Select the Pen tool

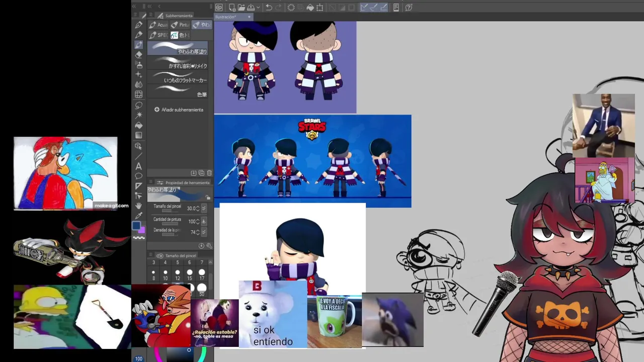[138, 25]
